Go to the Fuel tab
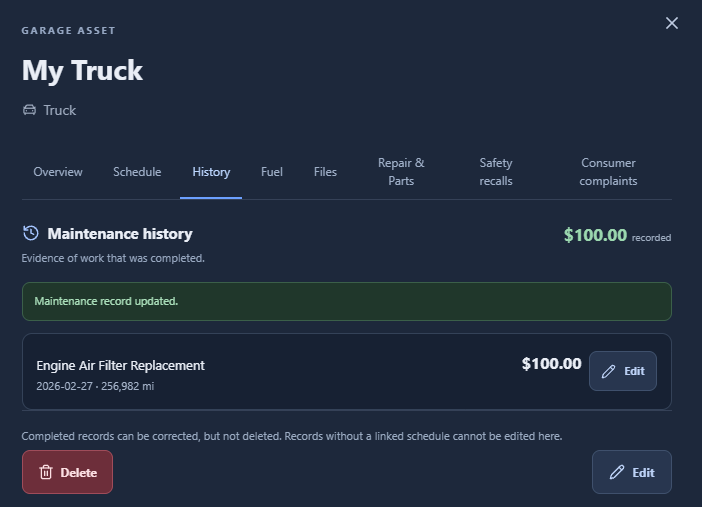The width and height of the screenshot is (702, 507). click(x=272, y=172)
